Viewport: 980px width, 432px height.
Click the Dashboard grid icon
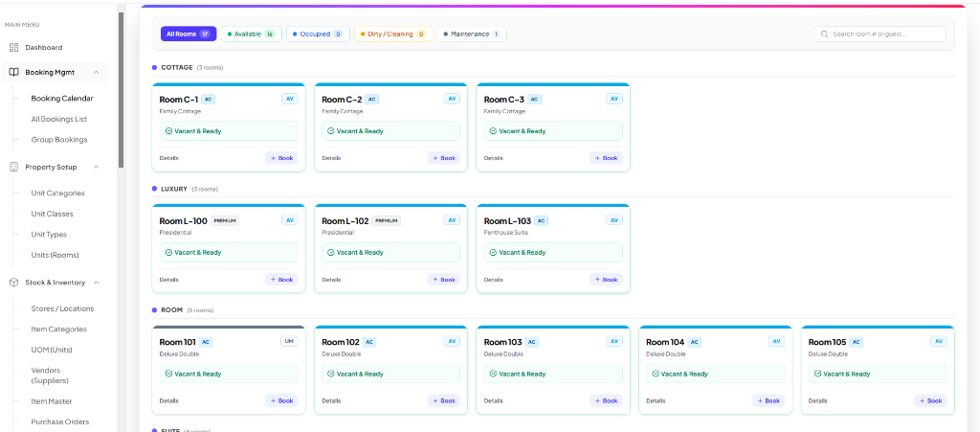13,48
